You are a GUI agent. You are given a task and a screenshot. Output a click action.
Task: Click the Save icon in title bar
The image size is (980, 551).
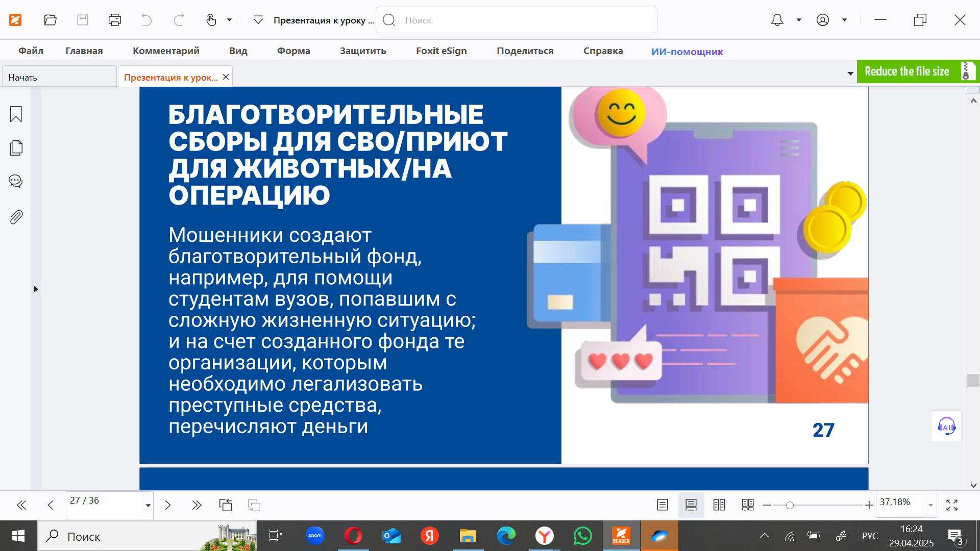pyautogui.click(x=83, y=20)
